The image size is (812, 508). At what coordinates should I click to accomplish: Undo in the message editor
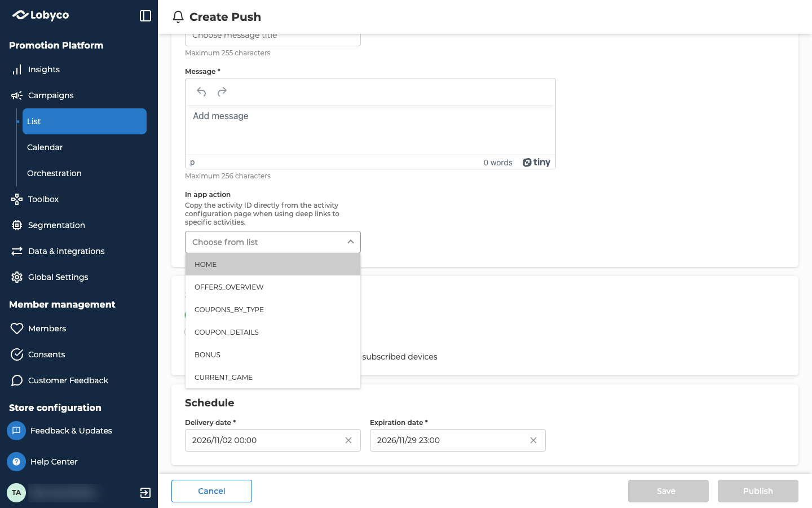click(x=201, y=91)
